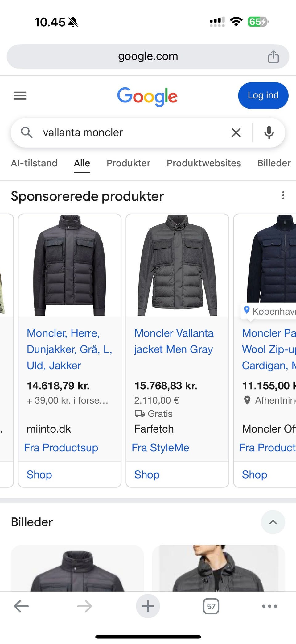
Task: Open a new tab with plus button
Action: (x=148, y=606)
